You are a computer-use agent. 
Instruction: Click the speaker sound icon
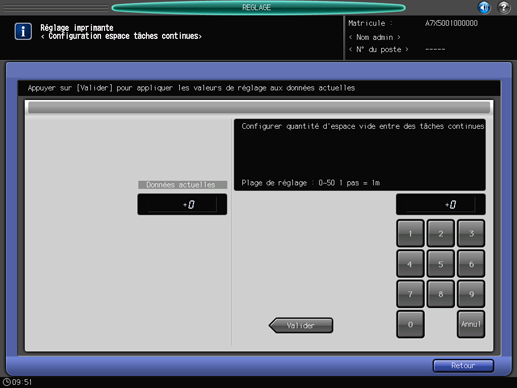point(484,7)
